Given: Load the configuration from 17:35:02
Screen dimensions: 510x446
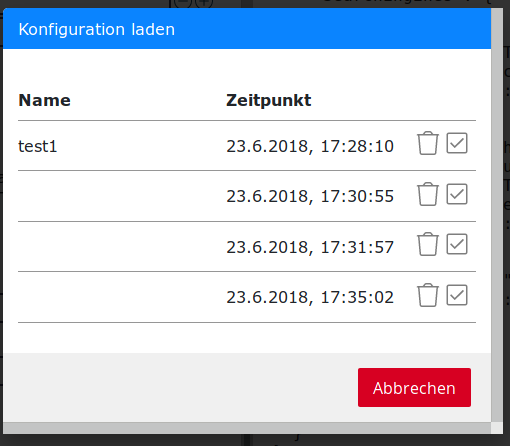Looking at the screenshot, I should [x=457, y=295].
